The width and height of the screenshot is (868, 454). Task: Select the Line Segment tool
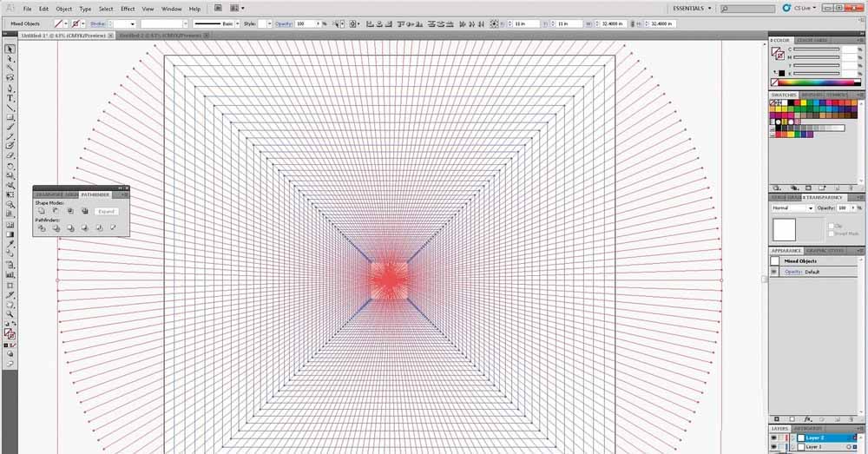pyautogui.click(x=10, y=108)
